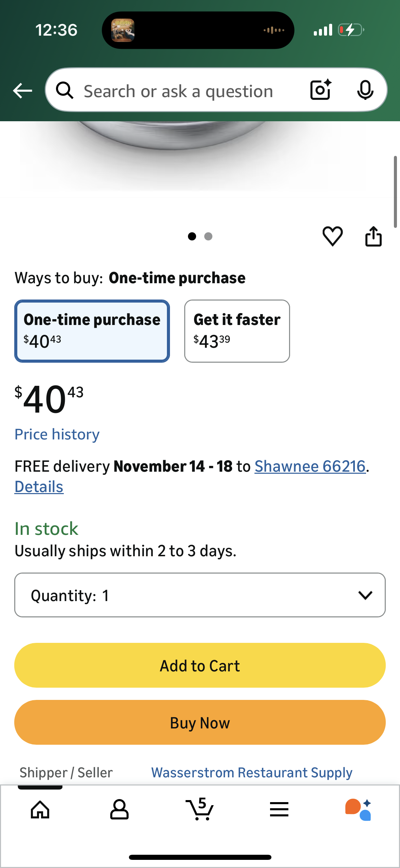Choose the Get it faster option
Screen dimensions: 400x868
coord(237,331)
